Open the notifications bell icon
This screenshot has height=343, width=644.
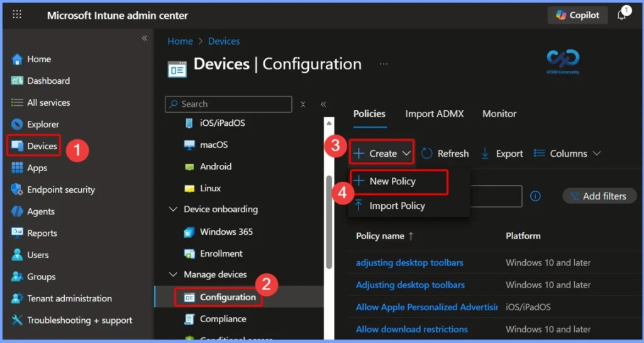point(622,14)
